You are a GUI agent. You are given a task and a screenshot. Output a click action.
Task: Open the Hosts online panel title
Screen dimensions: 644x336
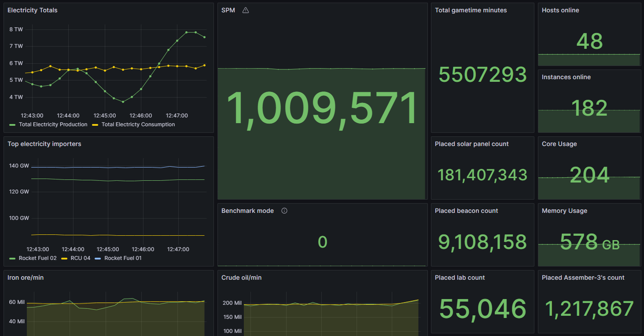coord(560,10)
